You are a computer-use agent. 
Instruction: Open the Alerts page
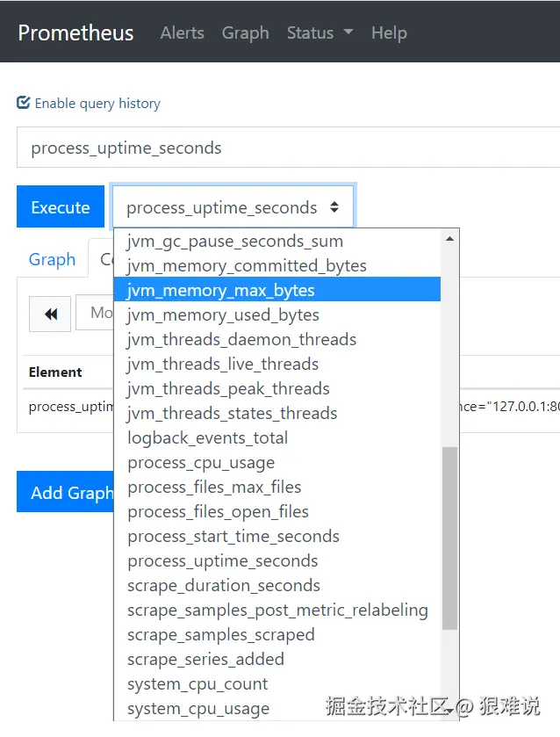coord(183,33)
